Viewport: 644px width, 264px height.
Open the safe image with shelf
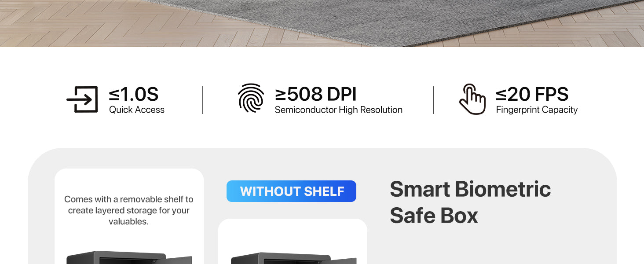click(x=129, y=258)
